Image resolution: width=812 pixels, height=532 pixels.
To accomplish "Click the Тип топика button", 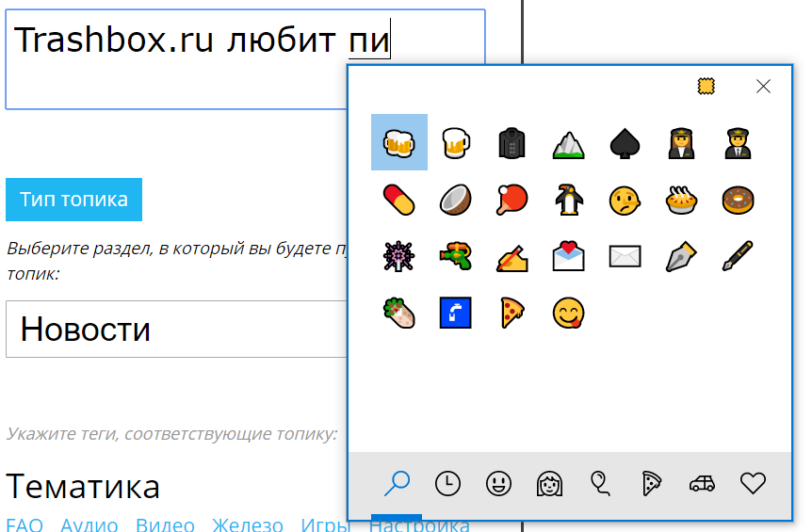I will [x=74, y=200].
